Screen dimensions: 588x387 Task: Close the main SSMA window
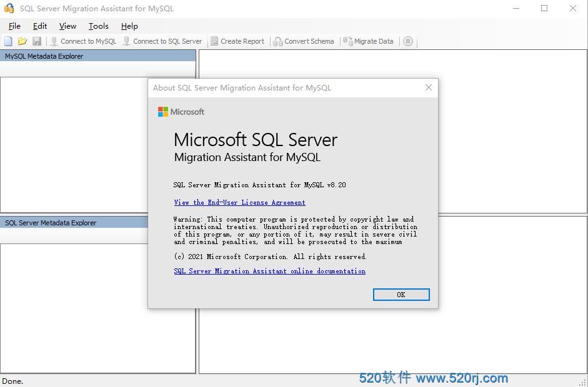[x=573, y=8]
